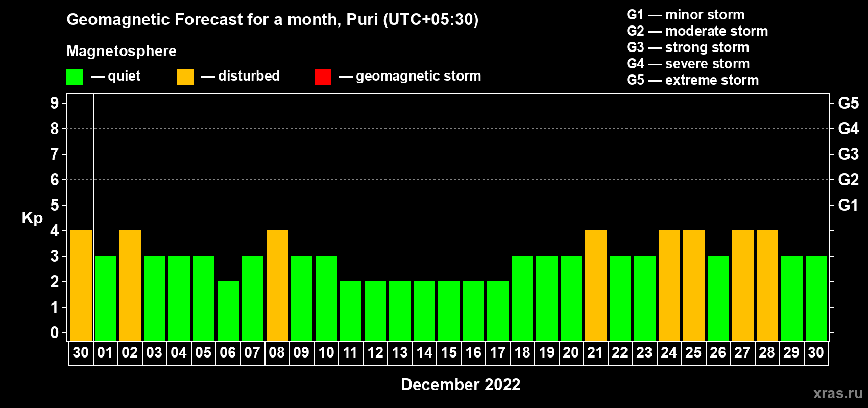Click the green bar above date 11
The image size is (868, 408).
351,311
